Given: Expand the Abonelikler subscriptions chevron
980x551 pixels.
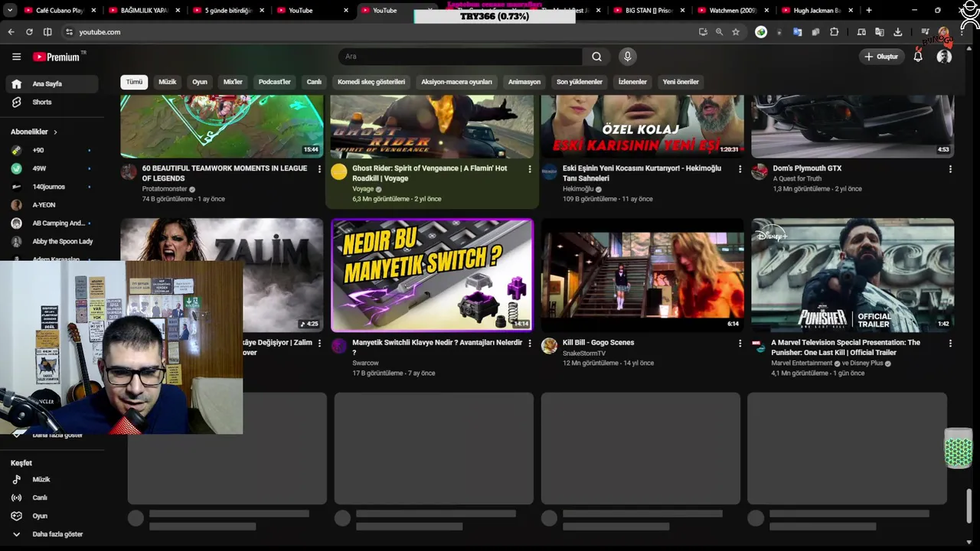Looking at the screenshot, I should [x=55, y=132].
